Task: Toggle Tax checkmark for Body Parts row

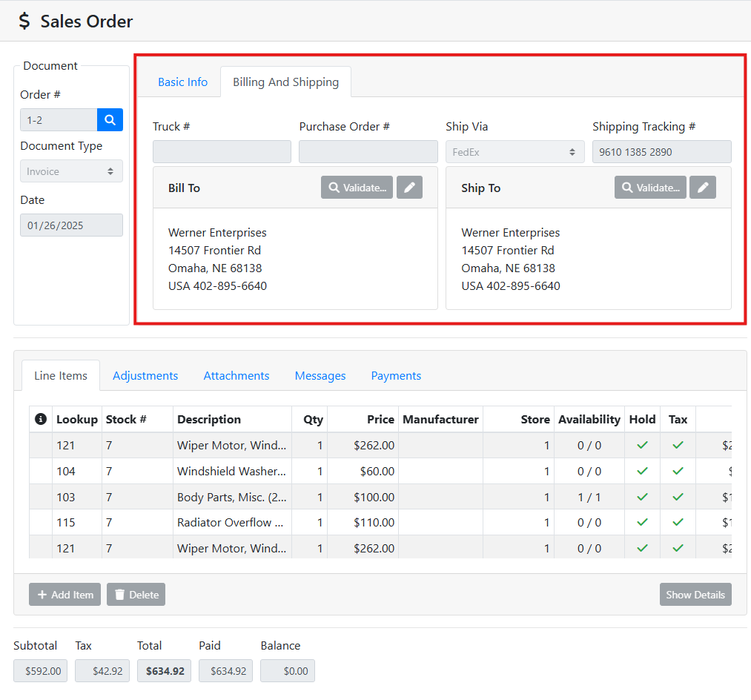Action: (x=678, y=497)
